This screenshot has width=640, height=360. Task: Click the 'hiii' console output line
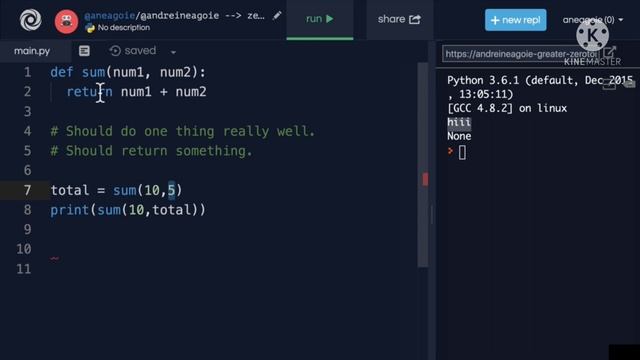459,122
